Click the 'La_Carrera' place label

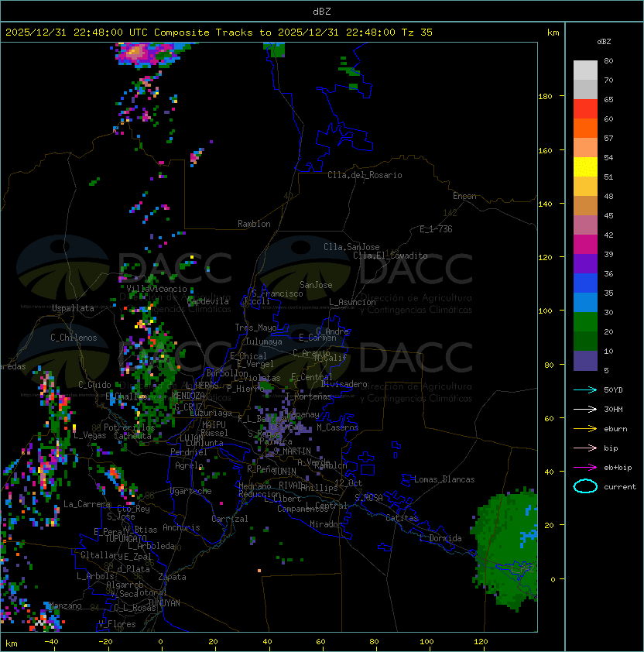point(87,504)
